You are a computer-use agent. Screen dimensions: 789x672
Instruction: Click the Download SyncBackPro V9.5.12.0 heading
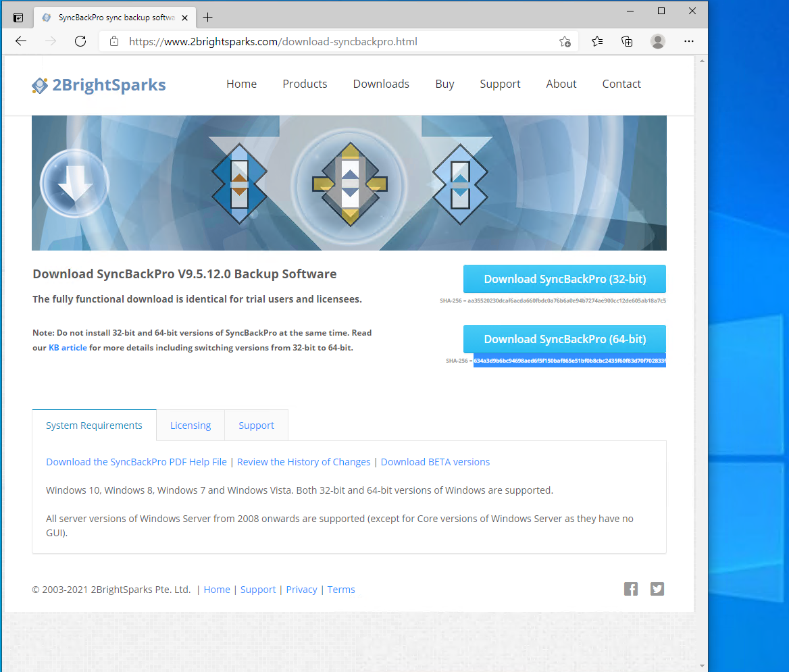(184, 274)
